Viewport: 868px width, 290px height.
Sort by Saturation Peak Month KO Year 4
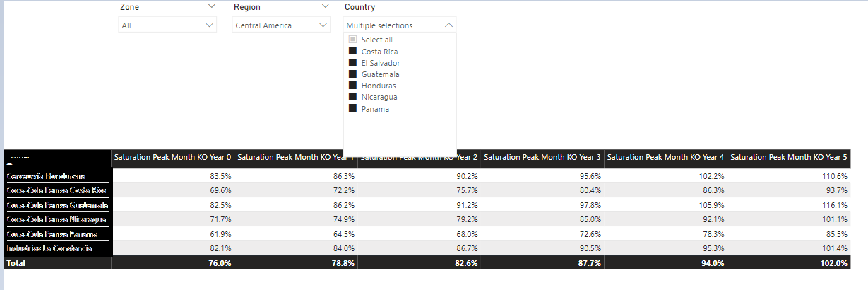pyautogui.click(x=666, y=157)
